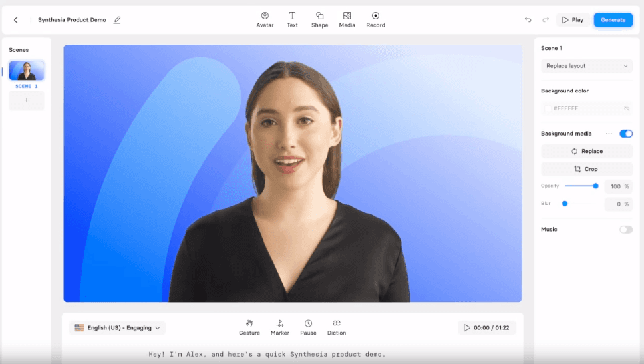Click the pencil icon to rename project
Viewport: 644px width, 364px height.
click(117, 20)
